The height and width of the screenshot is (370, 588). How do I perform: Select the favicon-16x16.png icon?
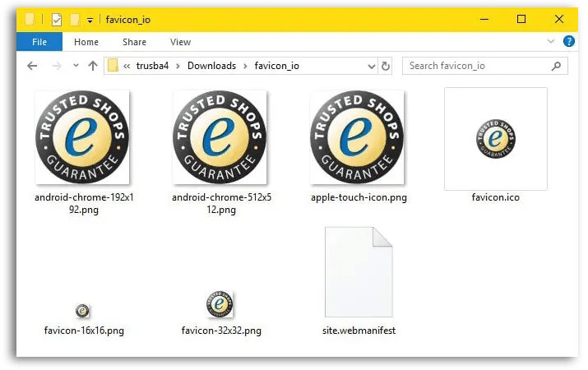(82, 311)
